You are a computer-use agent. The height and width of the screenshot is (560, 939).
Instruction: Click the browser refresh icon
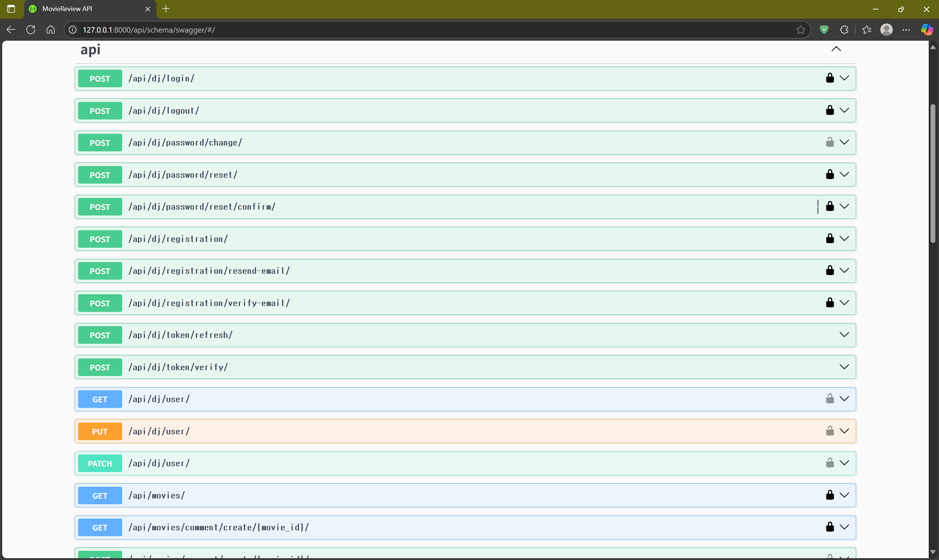pyautogui.click(x=31, y=30)
